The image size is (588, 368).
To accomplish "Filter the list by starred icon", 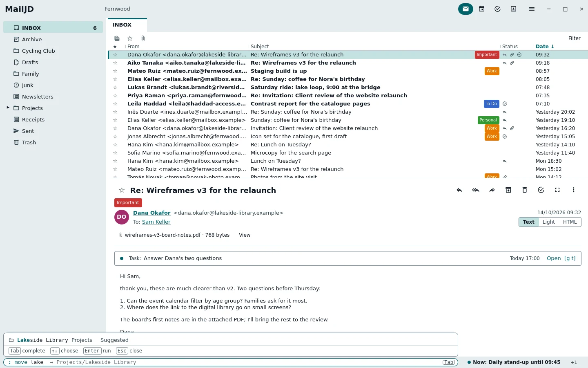I will pos(130,38).
